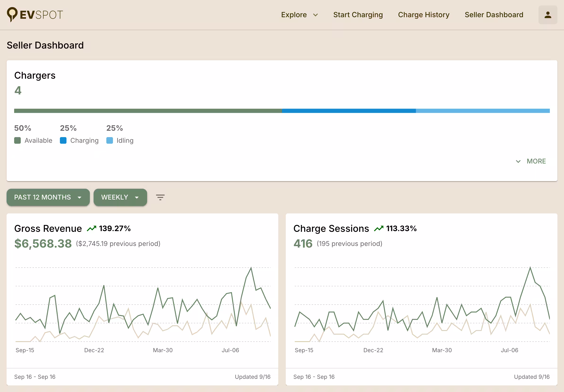Click the EV Spot logo
Image resolution: width=564 pixels, height=392 pixels.
pyautogui.click(x=35, y=15)
